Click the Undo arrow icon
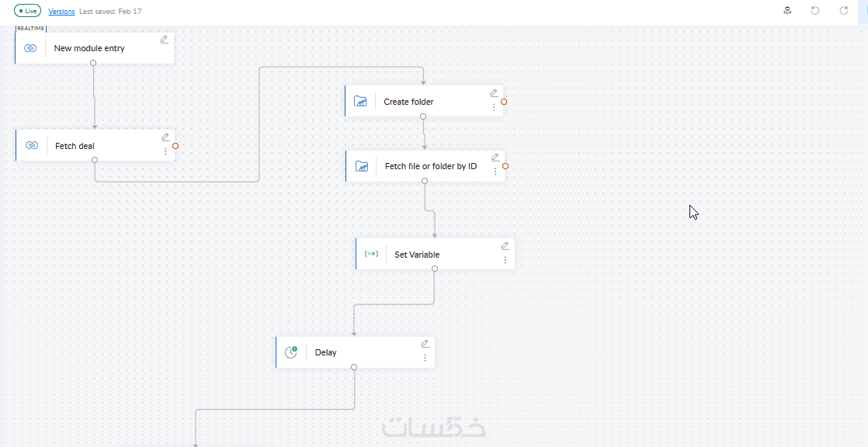Image resolution: width=868 pixels, height=447 pixels. (815, 11)
